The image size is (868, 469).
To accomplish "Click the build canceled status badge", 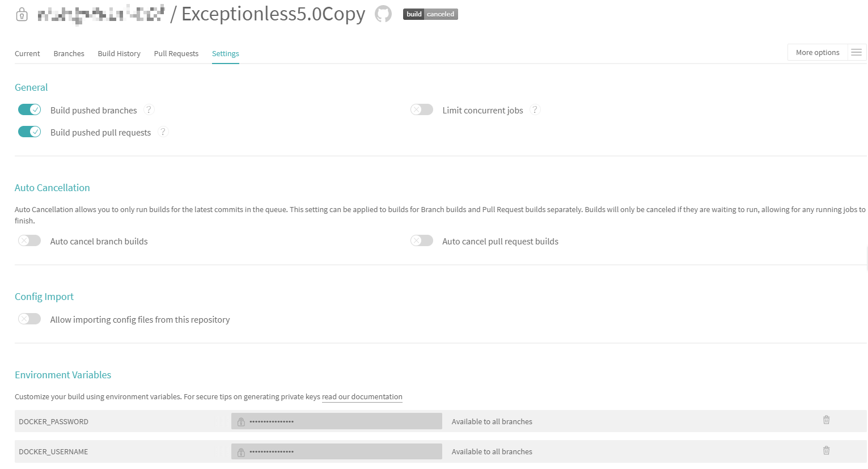I will (430, 14).
